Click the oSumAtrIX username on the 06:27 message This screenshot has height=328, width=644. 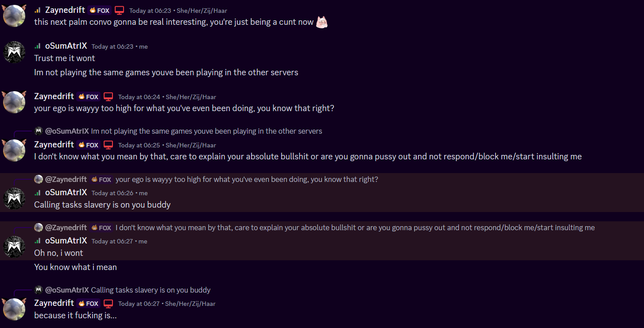coord(66,241)
